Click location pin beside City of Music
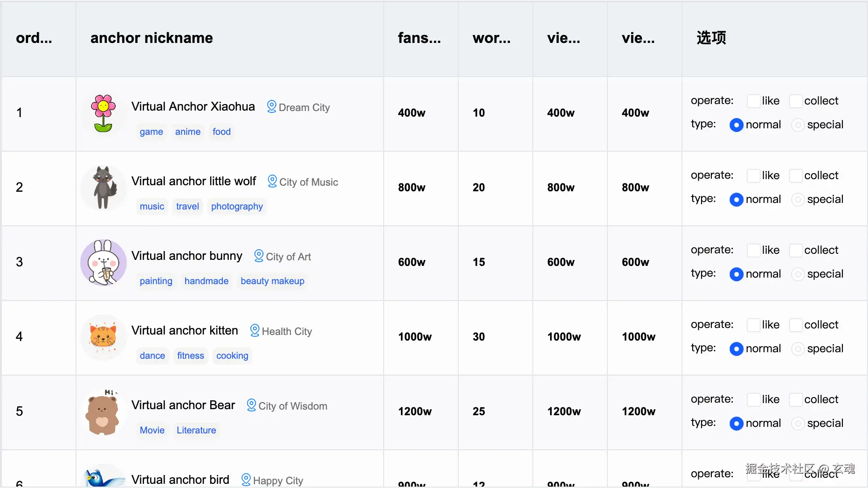Viewport: 868px width, 488px height. [272, 181]
